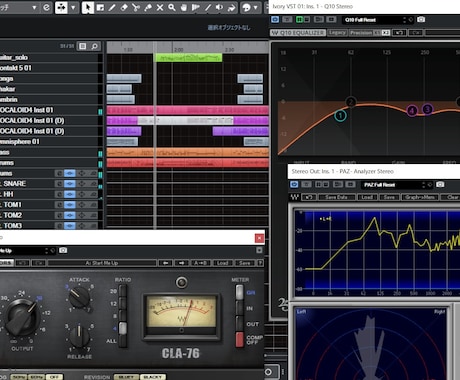Click A→B copy button in CLA-76
460x380 pixels.
pos(200,263)
